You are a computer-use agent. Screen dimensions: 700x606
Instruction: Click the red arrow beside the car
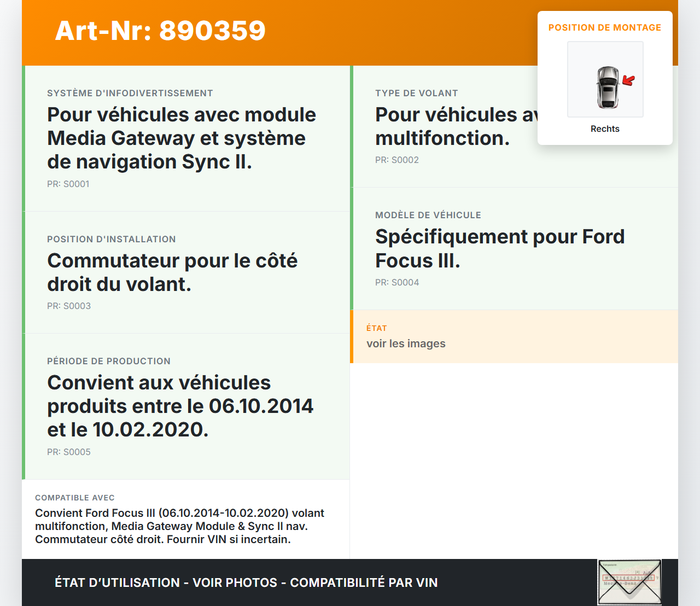coord(629,81)
